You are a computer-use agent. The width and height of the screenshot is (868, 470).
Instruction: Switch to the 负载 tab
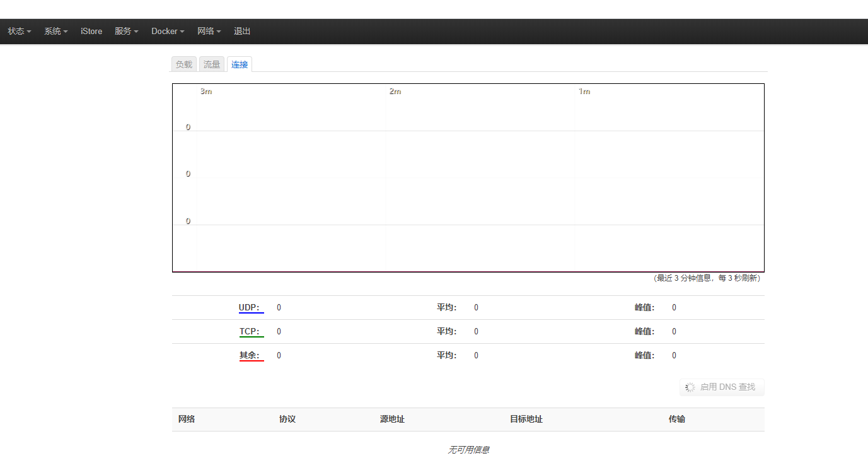[184, 64]
